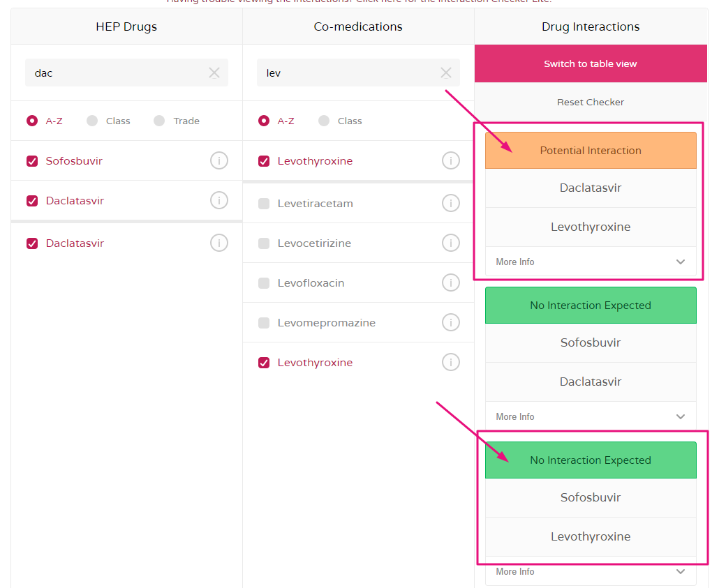View info for Levofloxacin
Screen dimensions: 726x588
pos(451,283)
